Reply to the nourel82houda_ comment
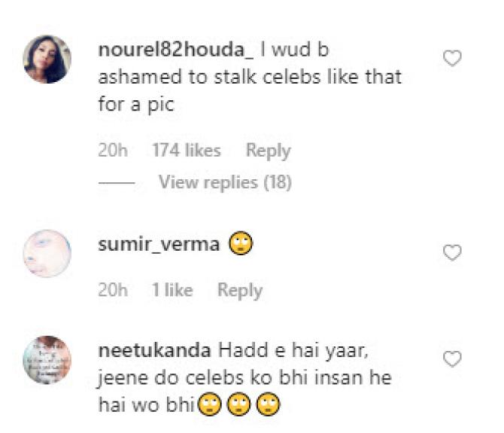This screenshot has width=504, height=433. (268, 151)
